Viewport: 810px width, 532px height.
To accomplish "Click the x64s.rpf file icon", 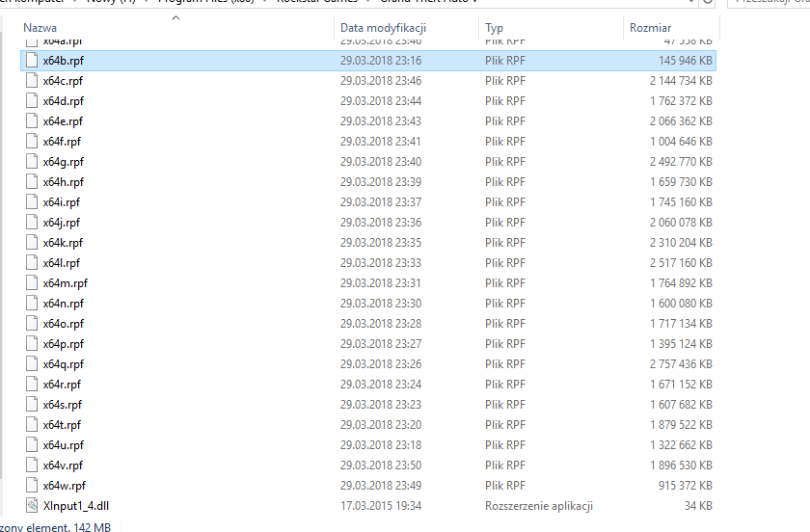I will point(32,405).
